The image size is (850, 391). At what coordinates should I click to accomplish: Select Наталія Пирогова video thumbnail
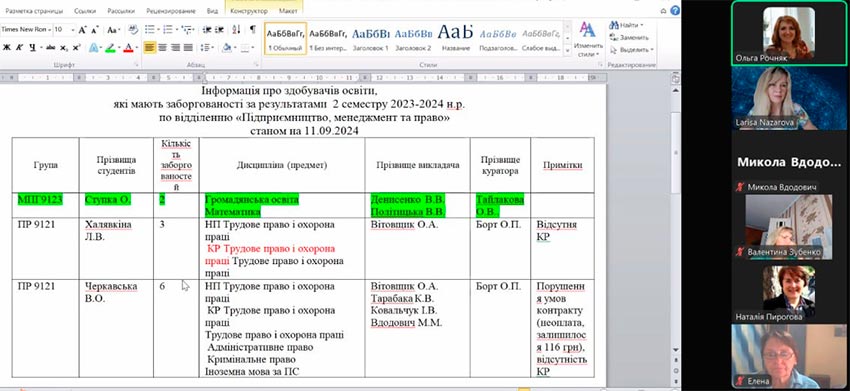(x=789, y=292)
